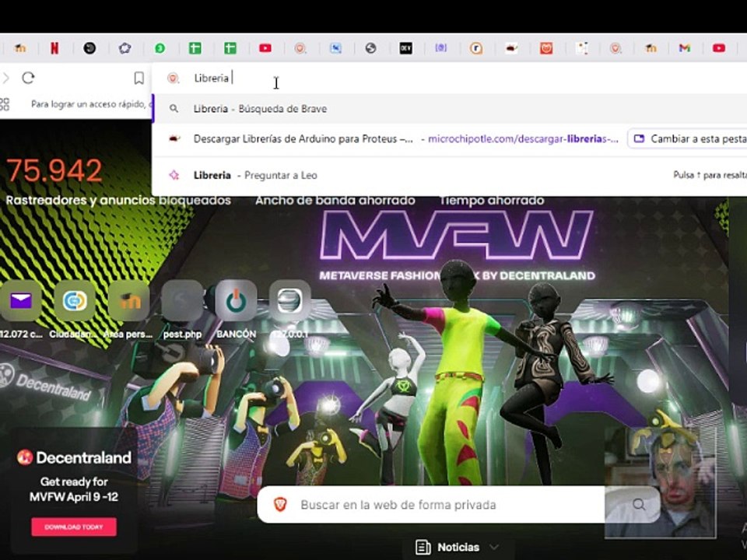Open the 'Ciudadan...' shortcut tile
This screenshot has height=560, width=747.
click(75, 300)
